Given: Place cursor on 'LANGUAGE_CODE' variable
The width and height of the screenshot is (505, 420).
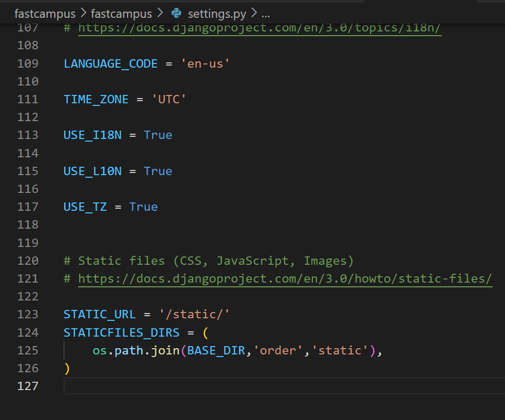Looking at the screenshot, I should pos(110,63).
